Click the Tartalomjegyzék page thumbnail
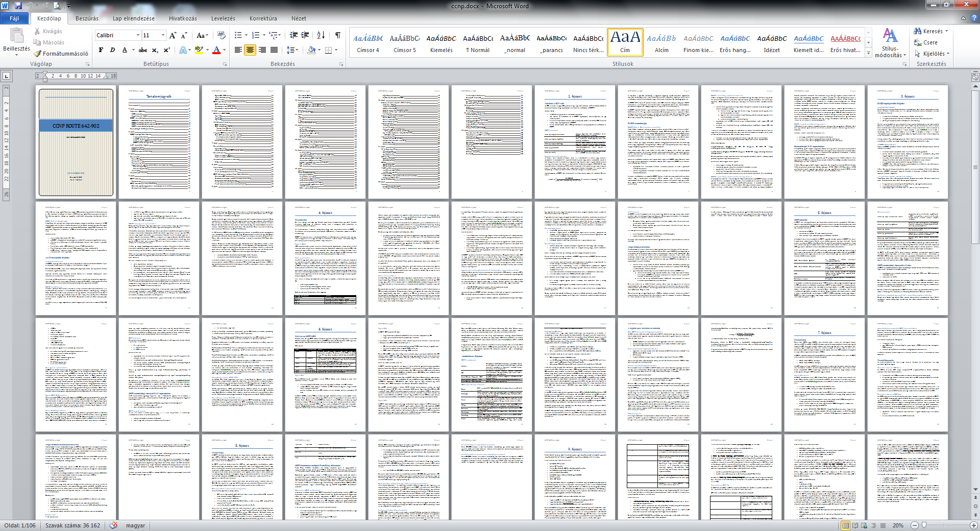Screen dimensions: 980x531 pos(159,142)
